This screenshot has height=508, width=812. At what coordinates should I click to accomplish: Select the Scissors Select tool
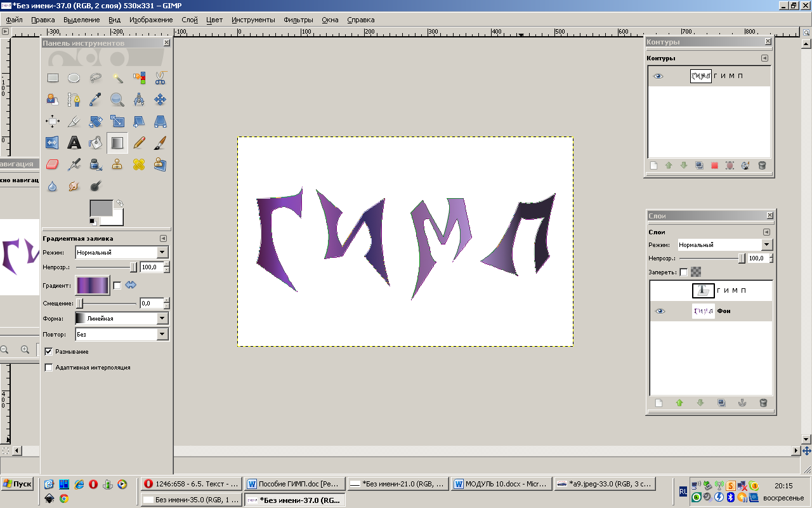coord(160,78)
